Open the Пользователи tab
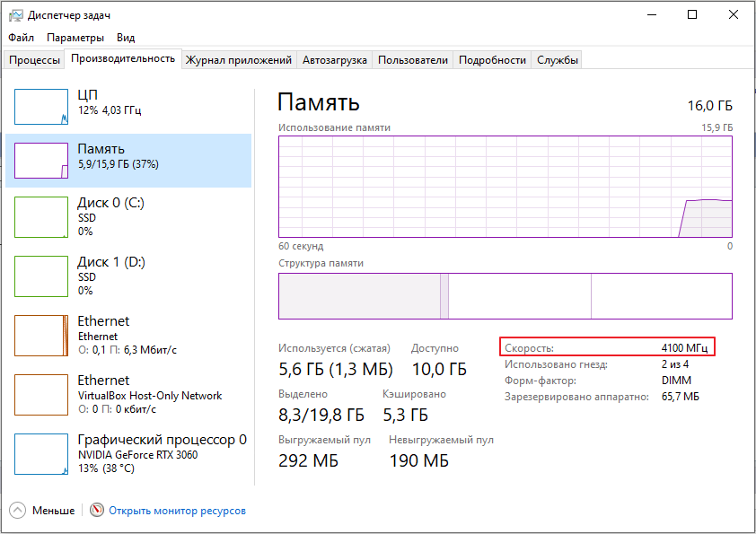756x534 pixels. pos(412,60)
